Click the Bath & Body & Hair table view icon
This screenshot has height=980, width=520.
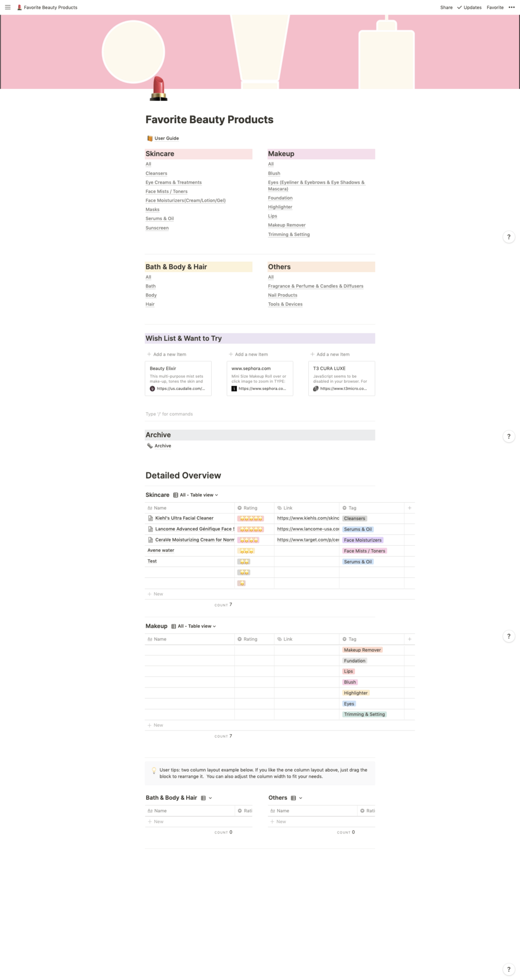click(x=203, y=798)
